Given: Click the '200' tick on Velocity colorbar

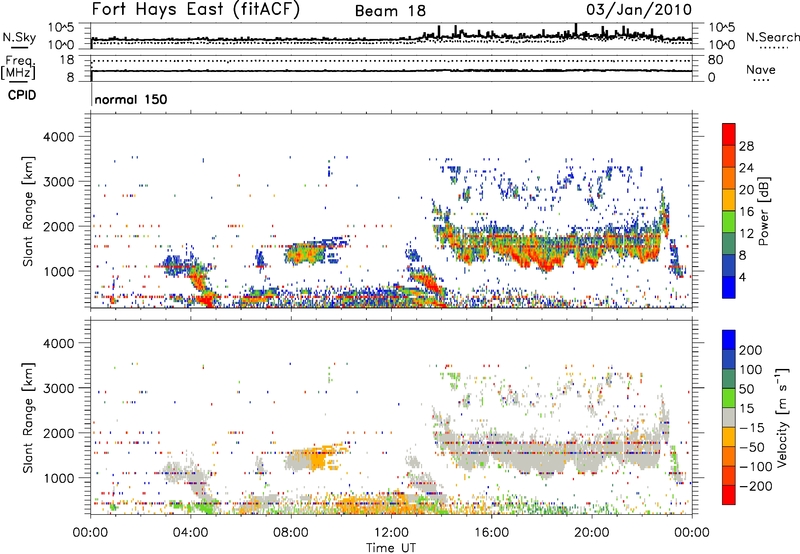Looking at the screenshot, I should (x=751, y=350).
